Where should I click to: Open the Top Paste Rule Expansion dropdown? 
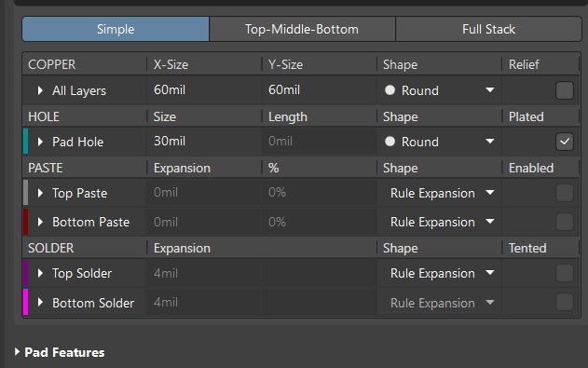pos(439,193)
